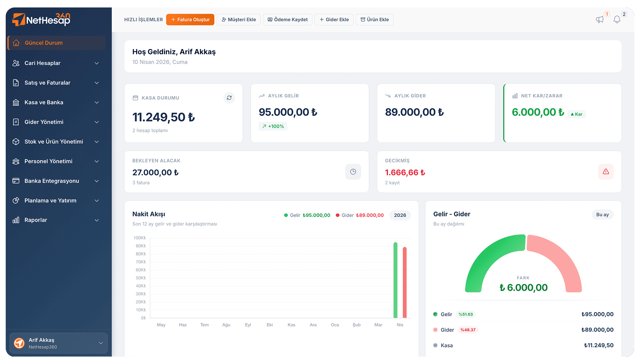
Task: Click the green Gelir legend dot in Nakit Akışı
Action: 286,215
